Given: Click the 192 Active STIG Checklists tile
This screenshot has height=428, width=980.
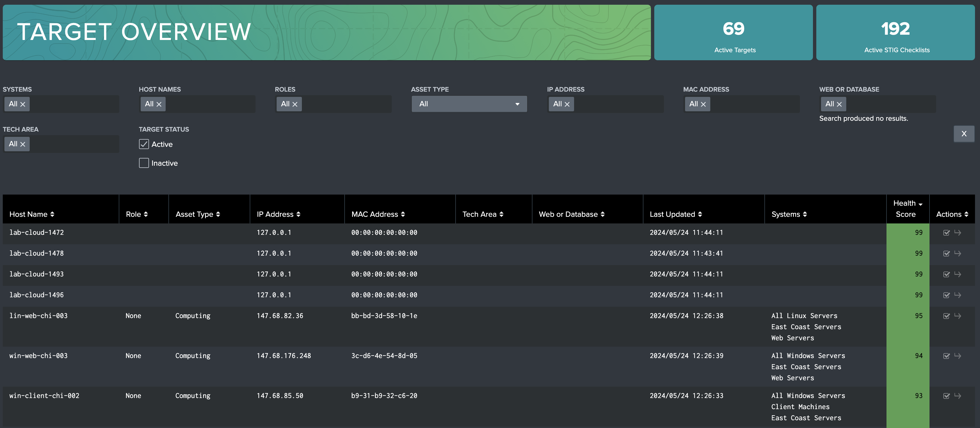Looking at the screenshot, I should [x=895, y=32].
